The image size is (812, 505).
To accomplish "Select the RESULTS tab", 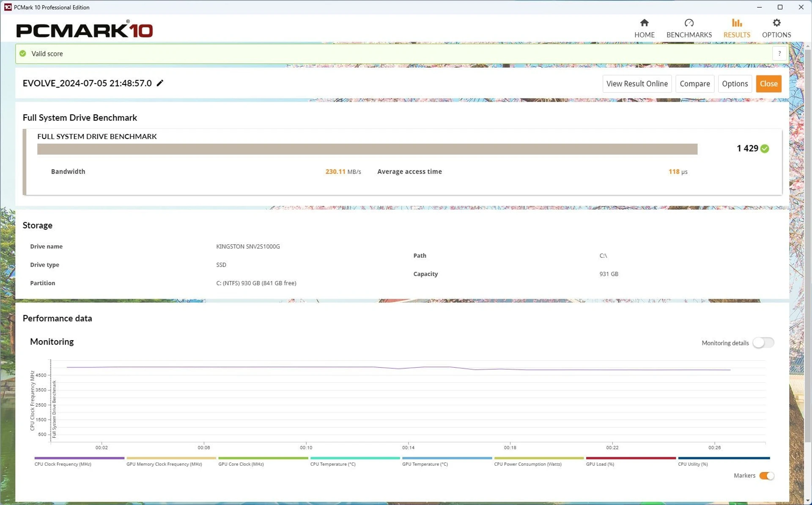I will click(736, 28).
